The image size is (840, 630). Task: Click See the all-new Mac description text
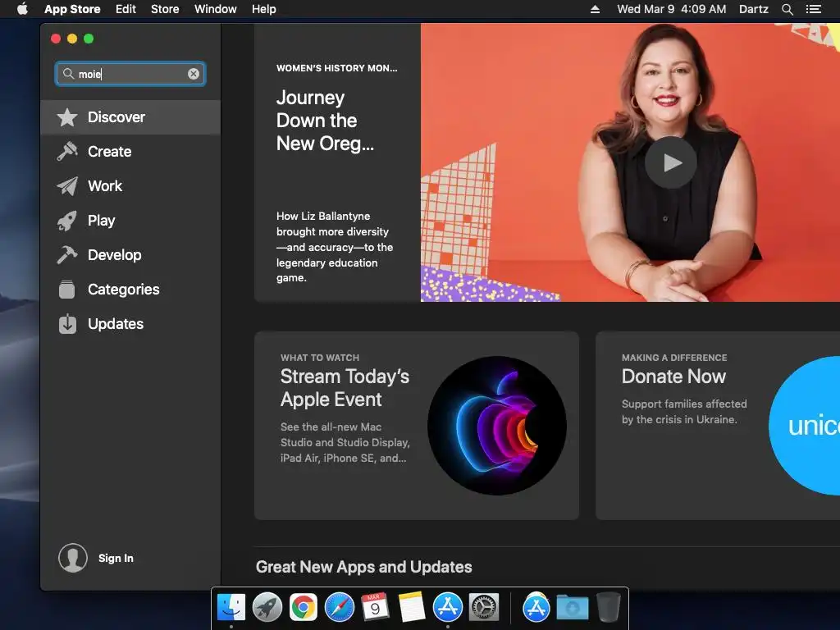click(345, 442)
